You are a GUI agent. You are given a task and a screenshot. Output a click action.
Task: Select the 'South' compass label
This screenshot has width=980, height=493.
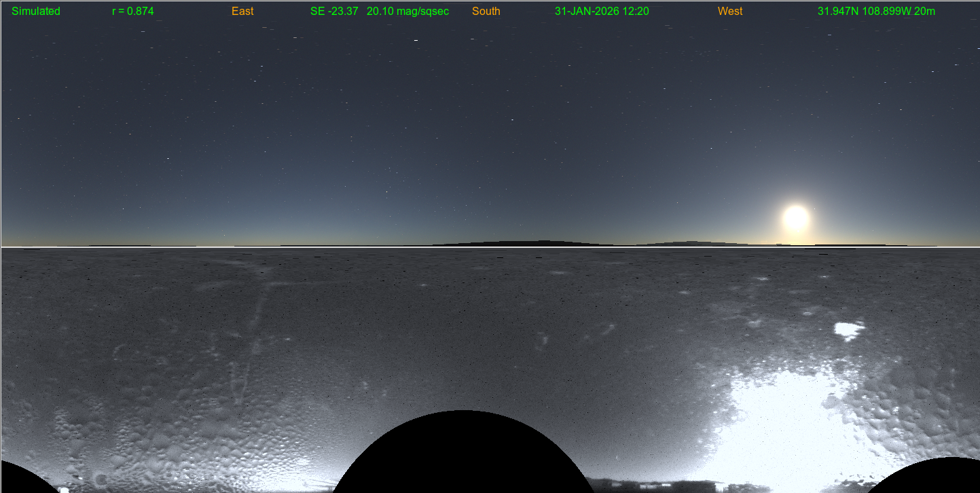pyautogui.click(x=486, y=12)
